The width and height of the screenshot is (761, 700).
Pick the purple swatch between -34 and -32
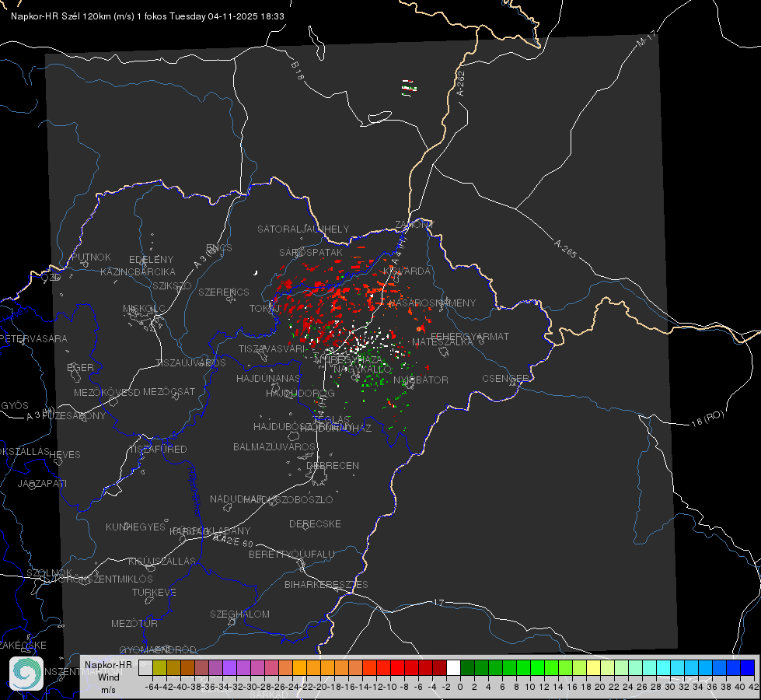point(229,667)
